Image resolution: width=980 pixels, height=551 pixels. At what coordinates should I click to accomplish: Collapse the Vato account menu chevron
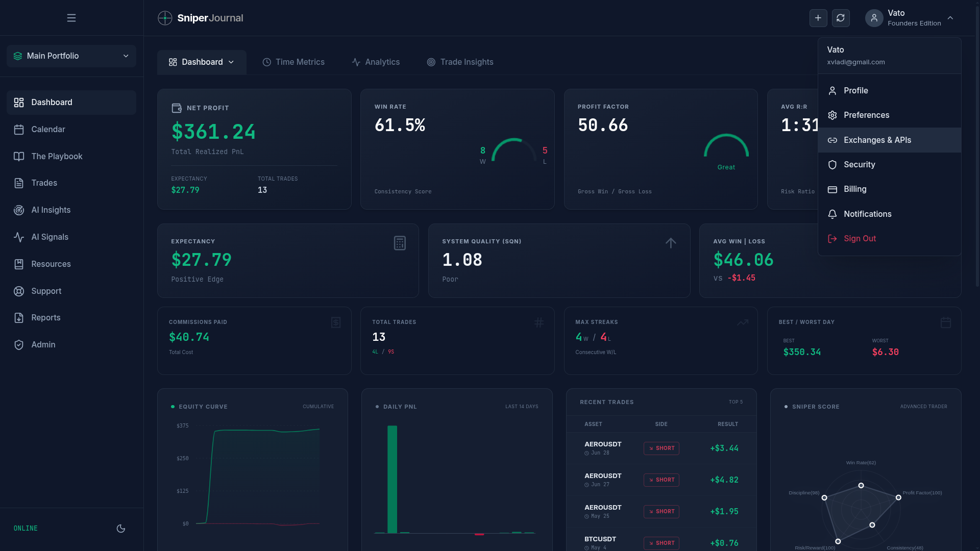point(950,18)
